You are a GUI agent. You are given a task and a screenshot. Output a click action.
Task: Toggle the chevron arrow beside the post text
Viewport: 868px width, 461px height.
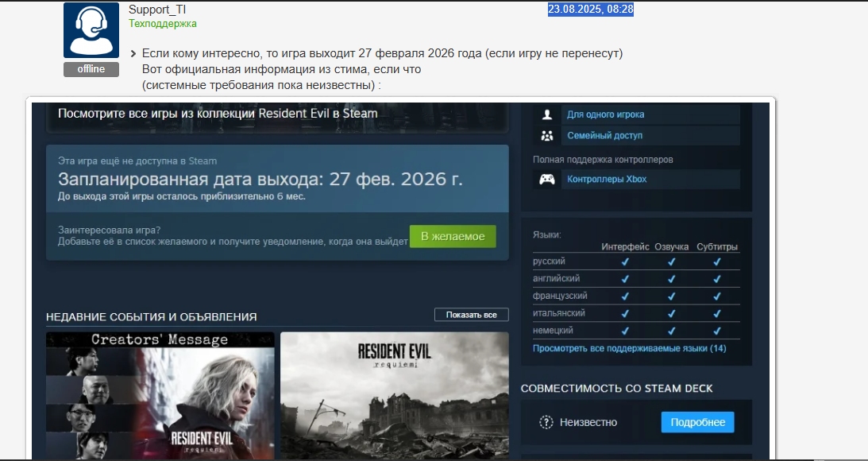(x=133, y=54)
